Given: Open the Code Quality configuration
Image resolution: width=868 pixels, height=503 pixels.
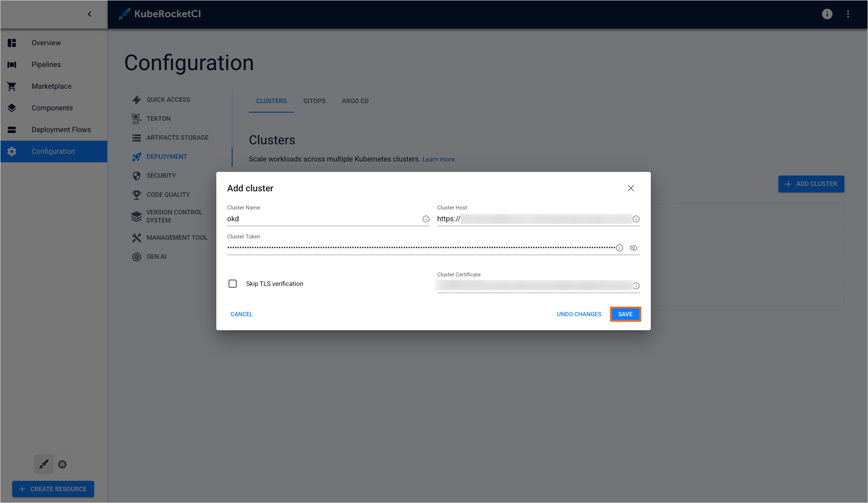Looking at the screenshot, I should 168,195.
